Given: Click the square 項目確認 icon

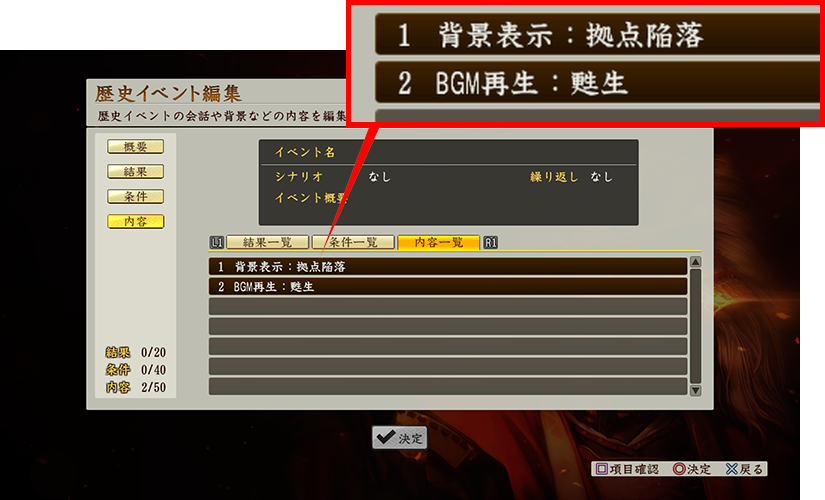Looking at the screenshot, I should click(602, 468).
